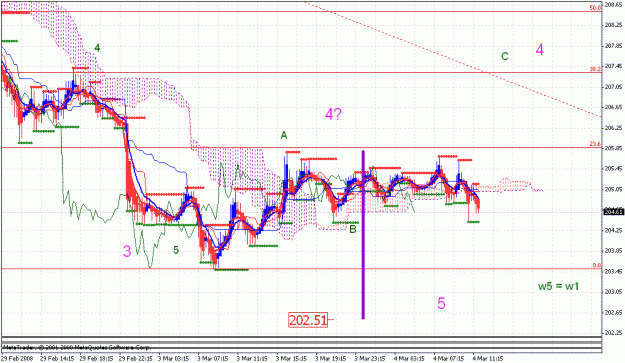Click the '3 Mar 23:15' time axis label
The height and width of the screenshot is (363, 625).
[x=370, y=358]
